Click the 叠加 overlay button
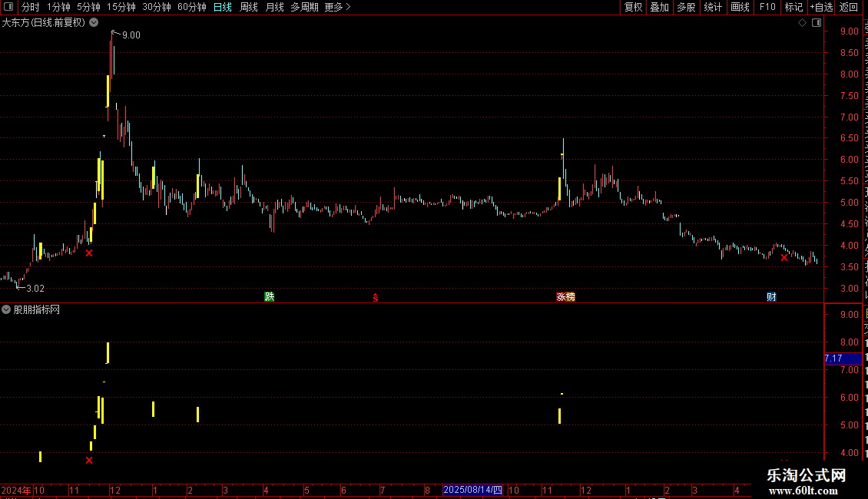 659,7
